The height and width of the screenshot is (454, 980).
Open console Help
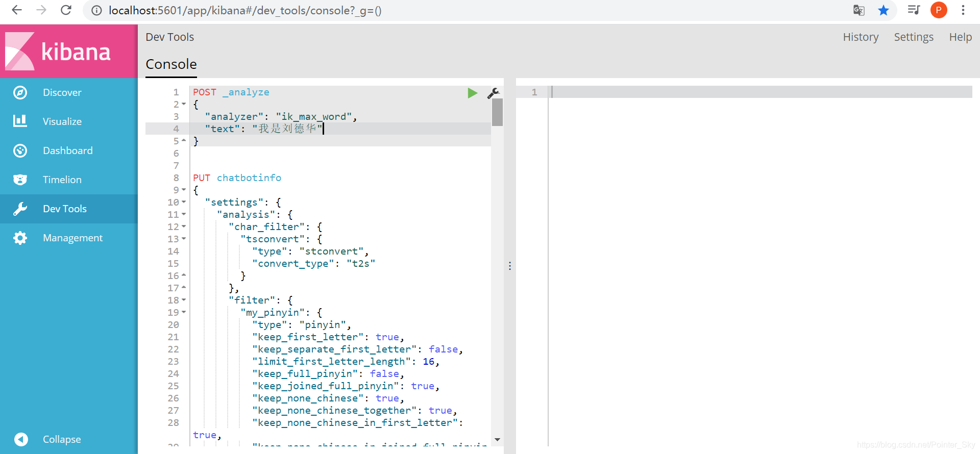point(960,37)
